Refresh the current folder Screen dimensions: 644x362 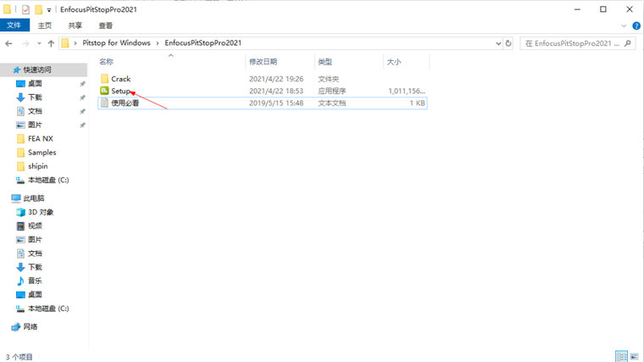pyautogui.click(x=508, y=43)
